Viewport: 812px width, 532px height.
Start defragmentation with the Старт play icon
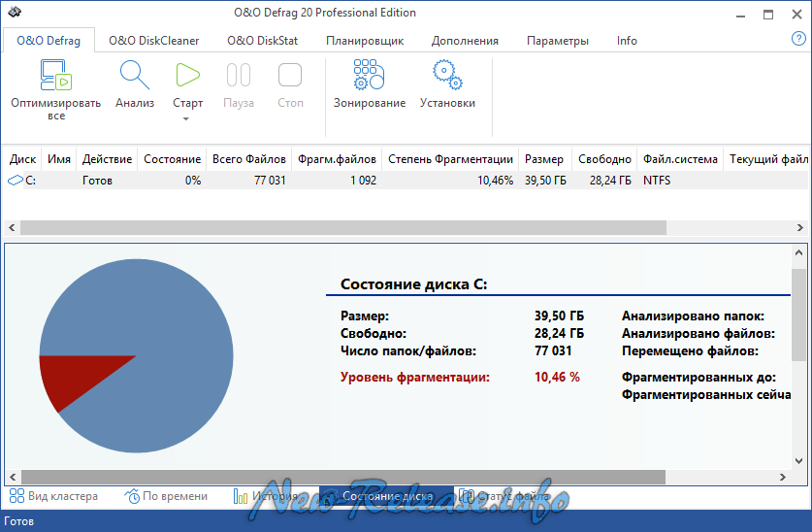[x=187, y=75]
